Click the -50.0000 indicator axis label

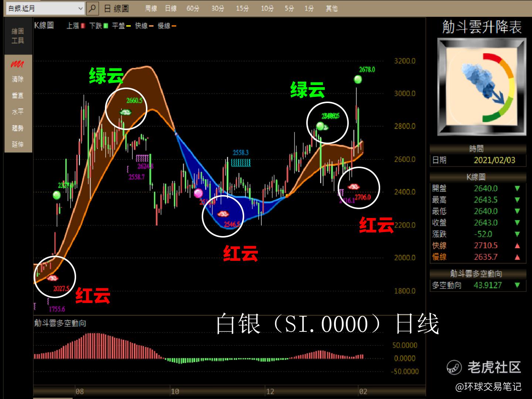pos(405,371)
